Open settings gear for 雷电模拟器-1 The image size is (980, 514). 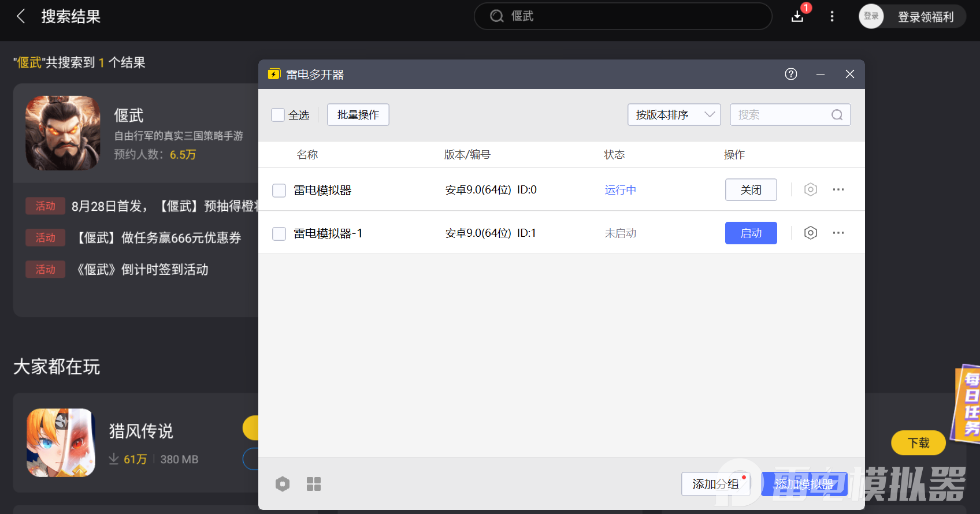coord(811,233)
